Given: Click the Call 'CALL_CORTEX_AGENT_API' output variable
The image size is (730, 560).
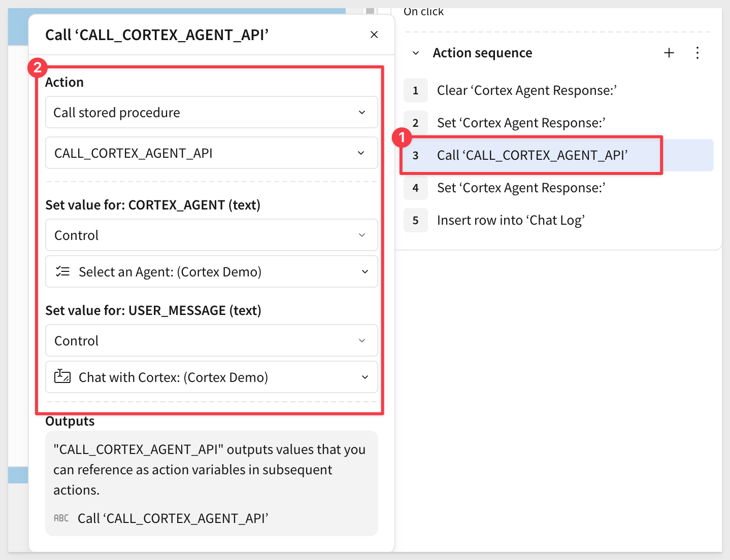Looking at the screenshot, I should click(x=173, y=518).
